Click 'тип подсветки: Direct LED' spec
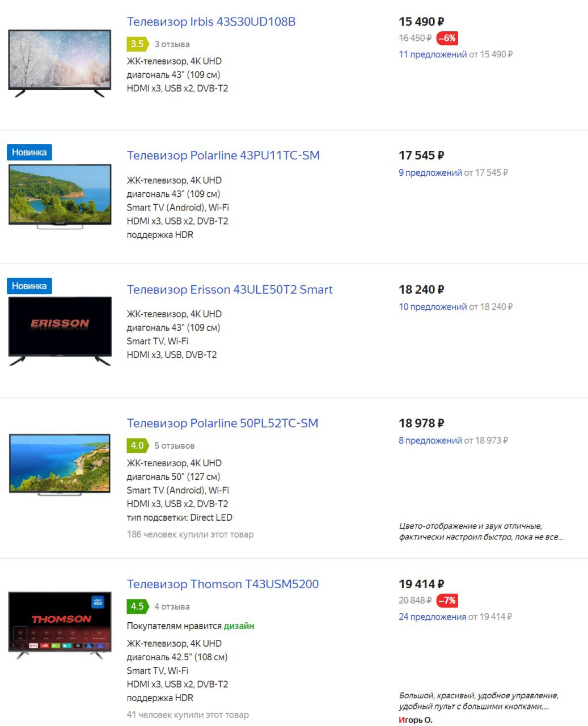 [x=180, y=517]
